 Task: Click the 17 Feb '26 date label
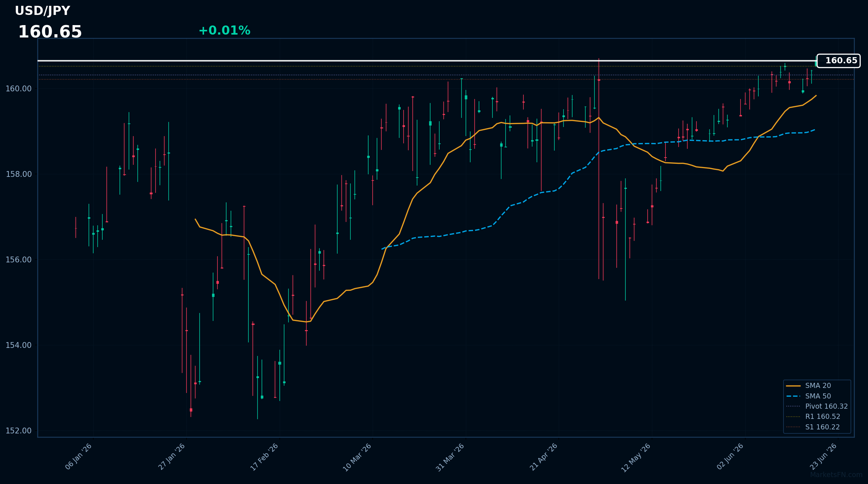264,457
